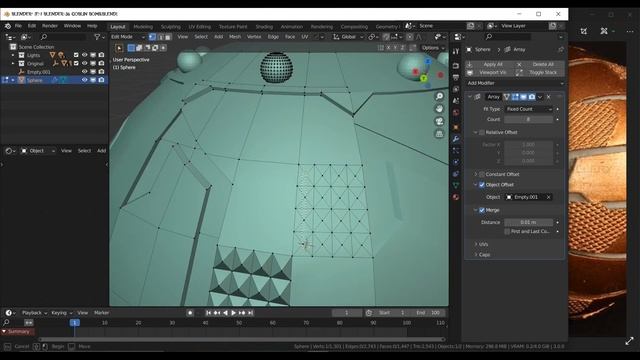Viewport: 640px width, 360px height.
Task: Expand the Lights collection tree
Action: pos(13,55)
